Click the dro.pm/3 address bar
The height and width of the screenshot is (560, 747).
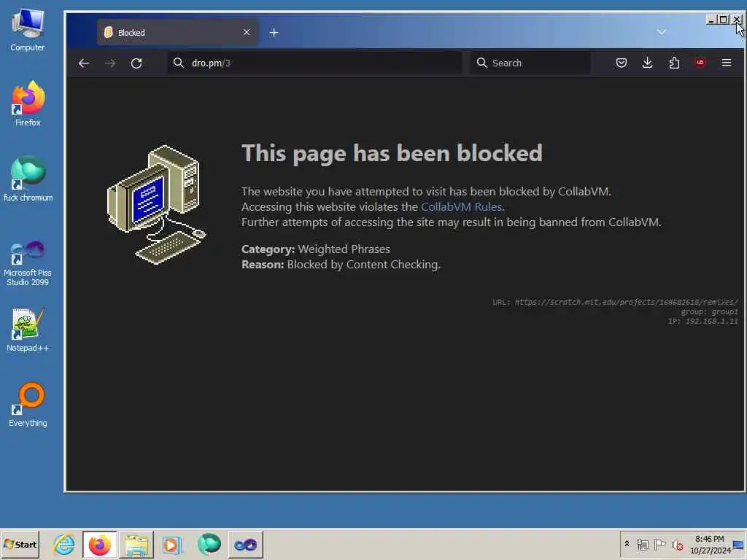click(314, 63)
